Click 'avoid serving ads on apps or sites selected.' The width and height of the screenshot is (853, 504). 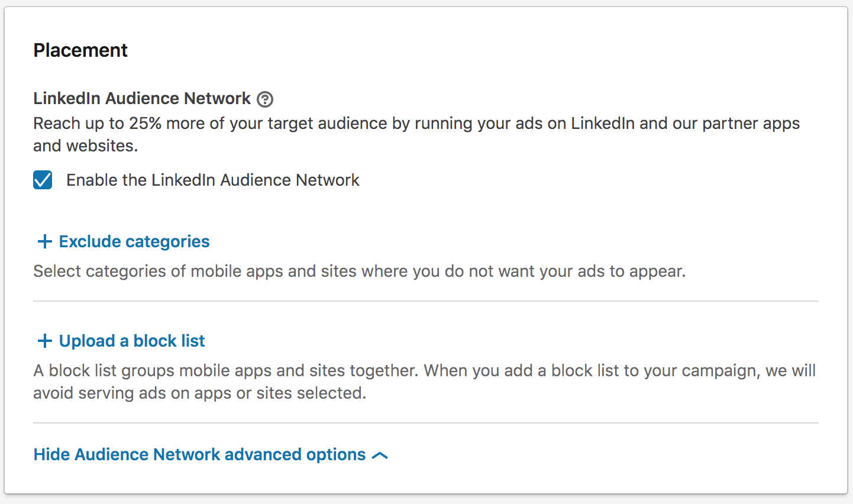click(x=199, y=393)
